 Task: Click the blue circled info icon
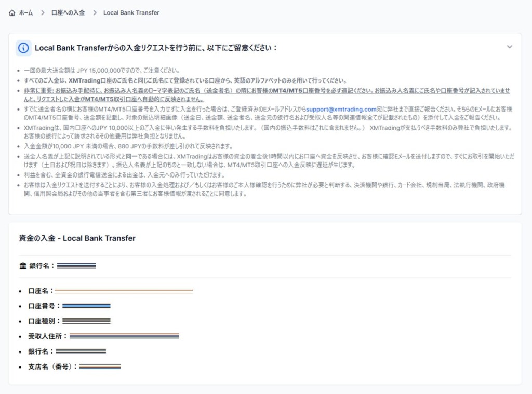click(23, 48)
